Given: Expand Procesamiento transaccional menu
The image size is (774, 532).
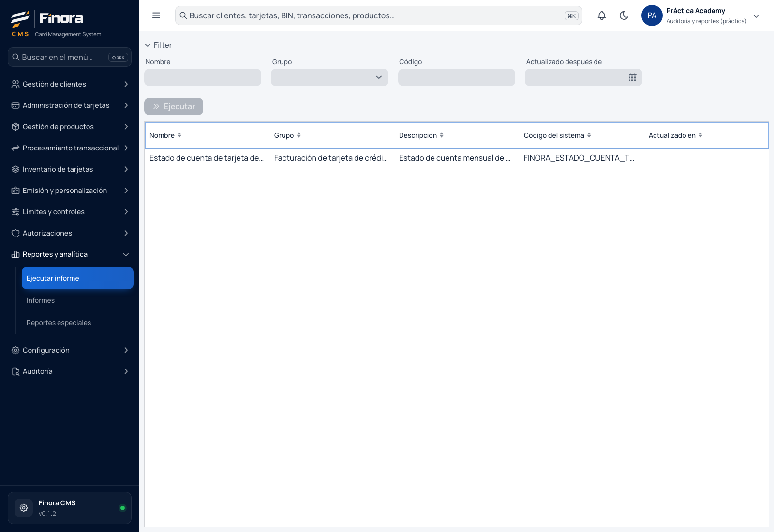Looking at the screenshot, I should [70, 148].
